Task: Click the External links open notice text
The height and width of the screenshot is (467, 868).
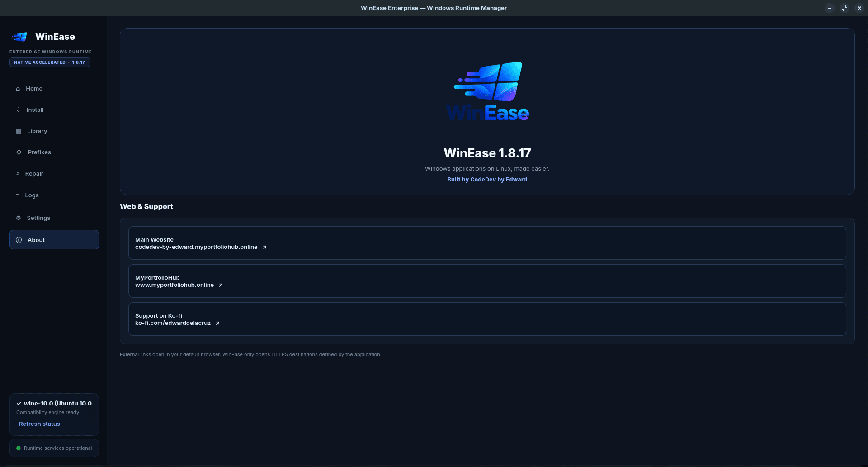Action: pyautogui.click(x=250, y=355)
